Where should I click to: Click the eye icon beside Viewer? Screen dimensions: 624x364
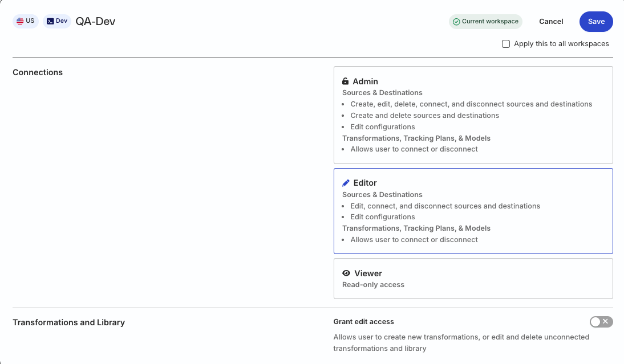(x=346, y=273)
